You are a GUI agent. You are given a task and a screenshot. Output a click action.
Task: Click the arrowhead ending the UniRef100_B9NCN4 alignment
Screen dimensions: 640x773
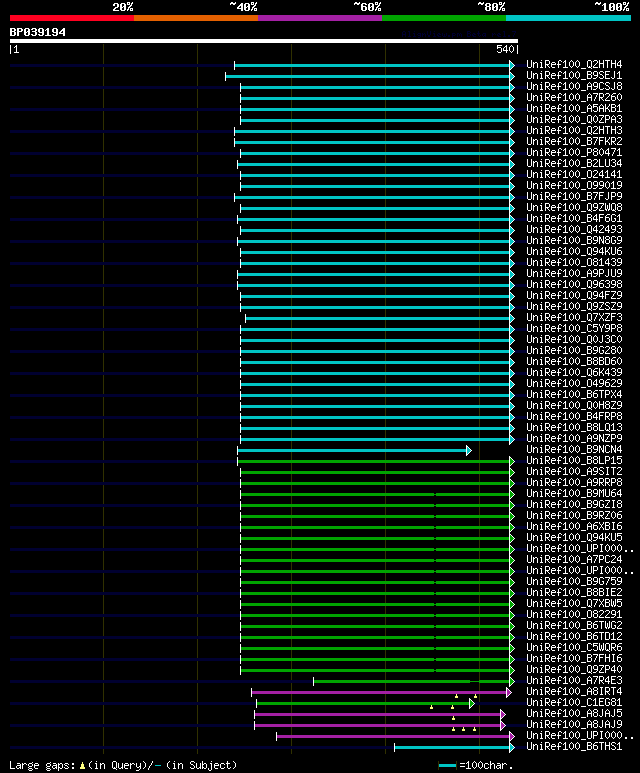click(x=469, y=451)
